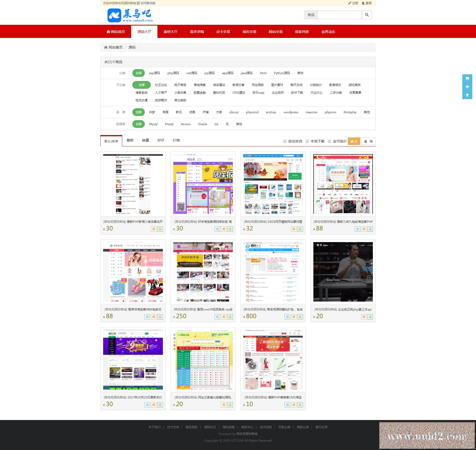Screen dimensions: 476x450
Task: Filter by php源码 category
Action: tap(173, 73)
